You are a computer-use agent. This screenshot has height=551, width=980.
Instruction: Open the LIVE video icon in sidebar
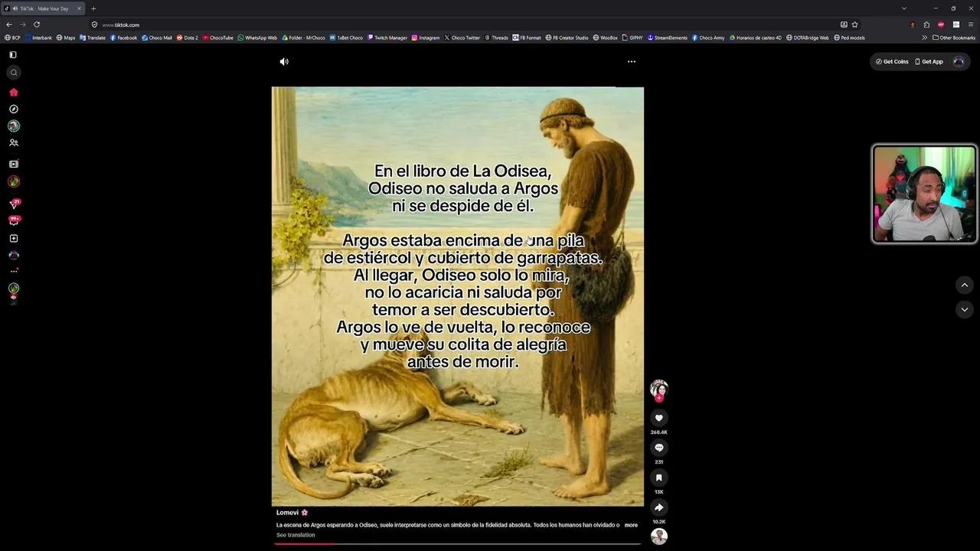pos(13,164)
